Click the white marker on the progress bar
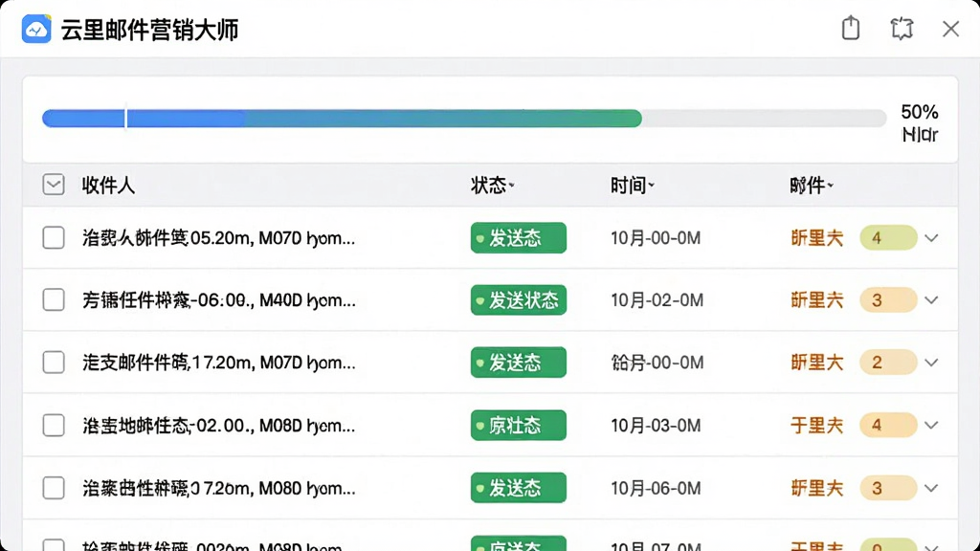This screenshot has height=551, width=980. 125,118
